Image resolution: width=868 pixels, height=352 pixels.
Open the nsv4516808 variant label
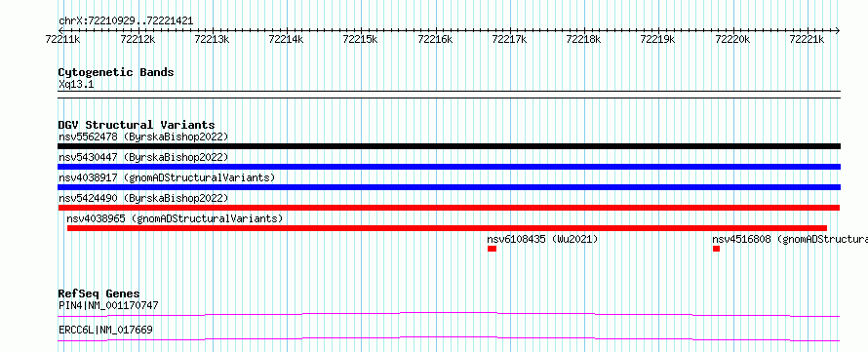click(789, 239)
